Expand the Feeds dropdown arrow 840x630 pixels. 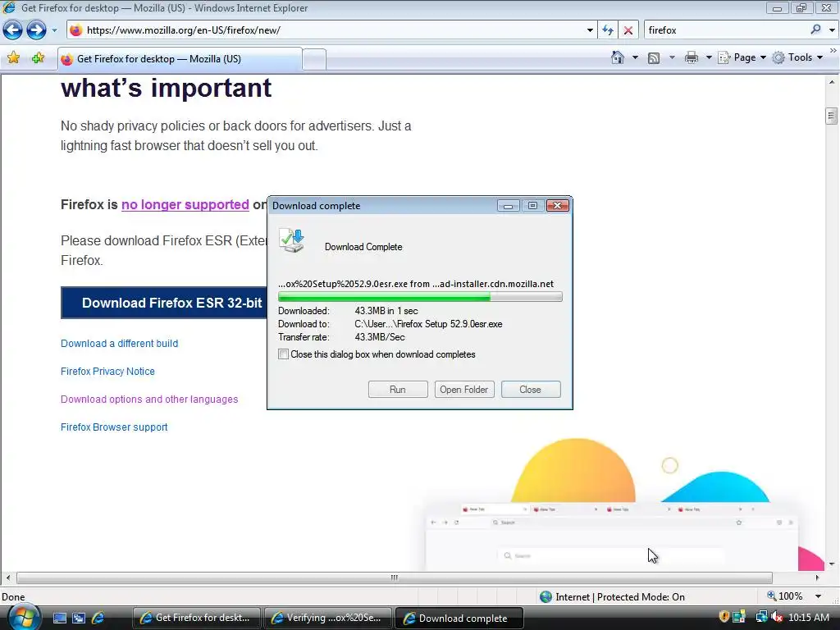[672, 57]
